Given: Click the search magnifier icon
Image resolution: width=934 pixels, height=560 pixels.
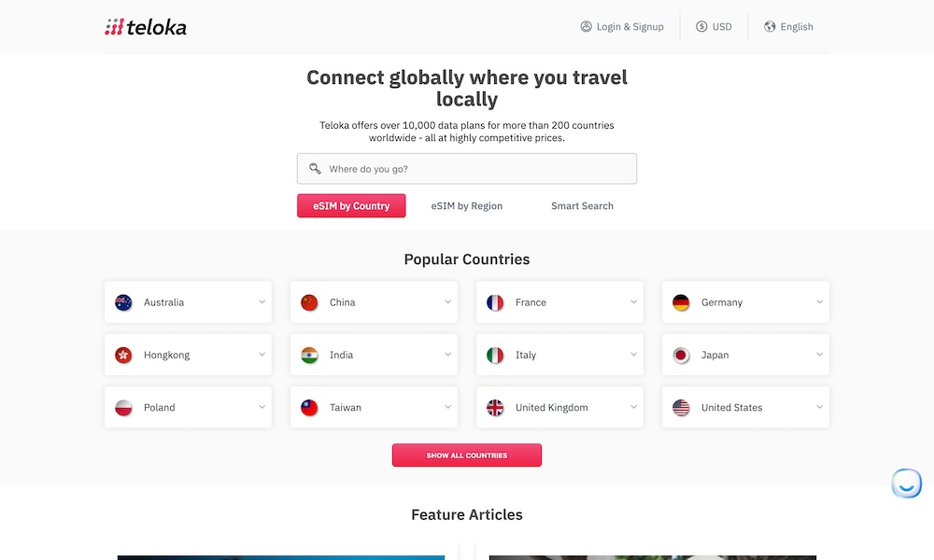Looking at the screenshot, I should pos(316,169).
